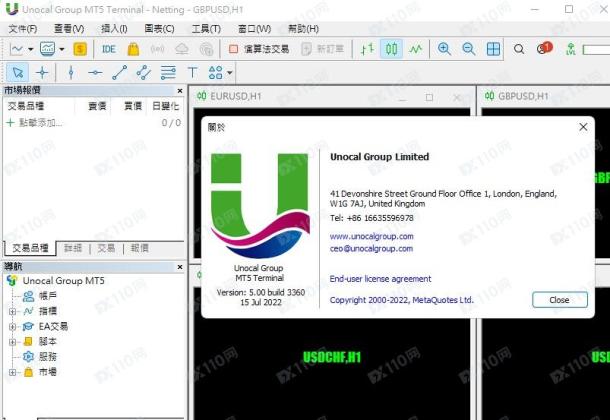Click the Close button in About dialog
Screen dimensions: 610x420
point(559,300)
